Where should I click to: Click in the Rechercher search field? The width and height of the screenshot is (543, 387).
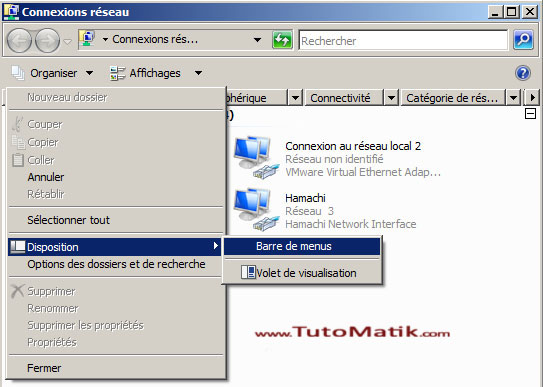pos(403,40)
